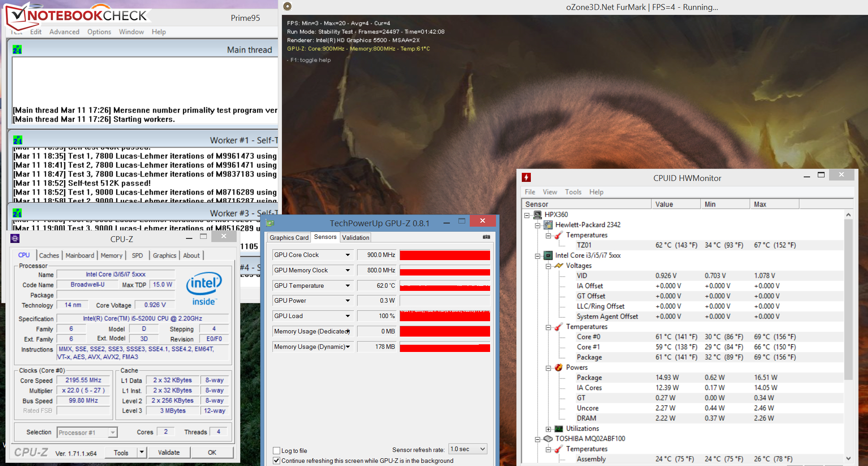Viewport: 868px width, 466px height.
Task: Open the GPU Core Clock sensor dropdown
Action: pos(348,255)
